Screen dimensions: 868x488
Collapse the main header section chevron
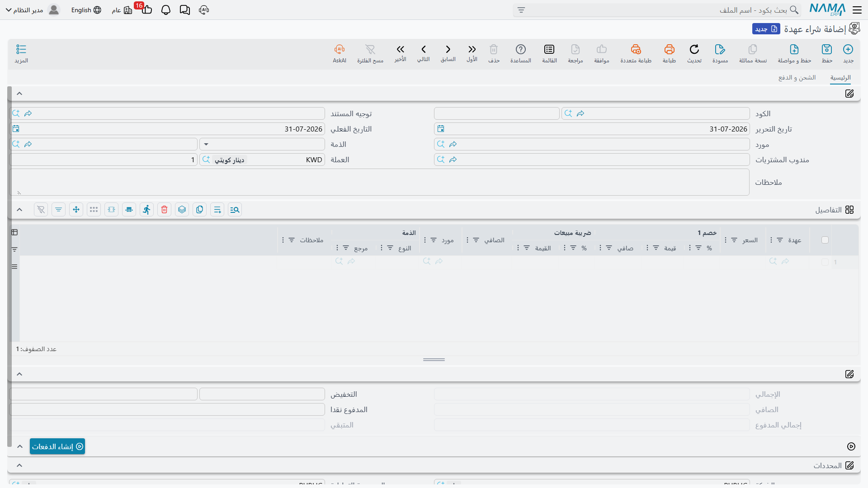click(19, 94)
